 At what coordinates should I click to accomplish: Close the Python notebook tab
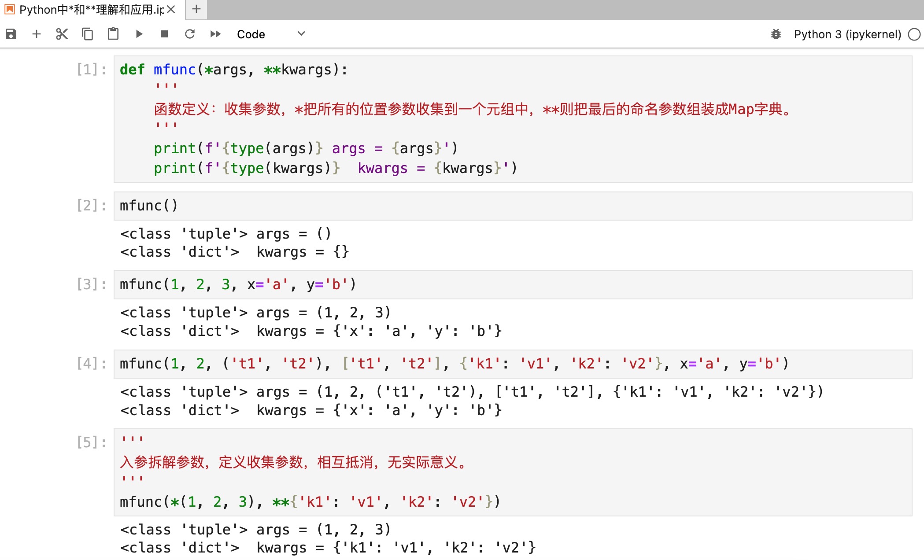[171, 9]
